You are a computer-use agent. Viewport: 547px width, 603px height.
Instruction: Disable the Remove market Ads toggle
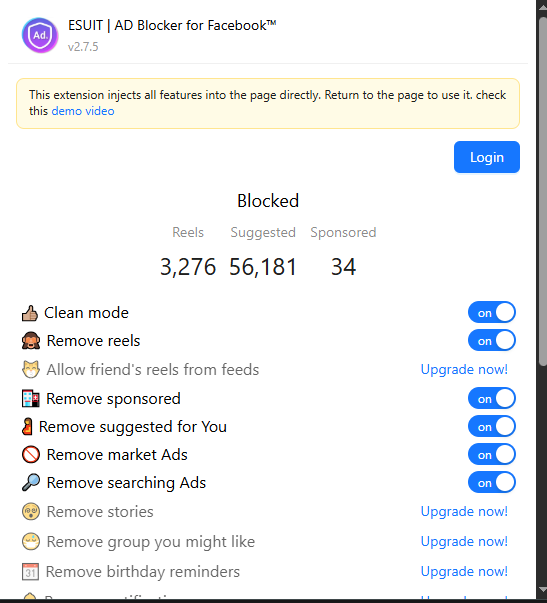(492, 455)
